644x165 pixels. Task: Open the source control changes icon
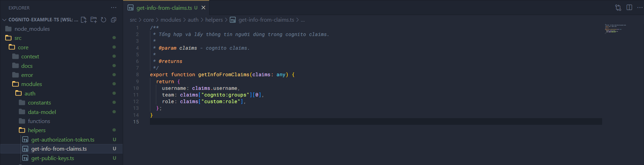pos(618,8)
